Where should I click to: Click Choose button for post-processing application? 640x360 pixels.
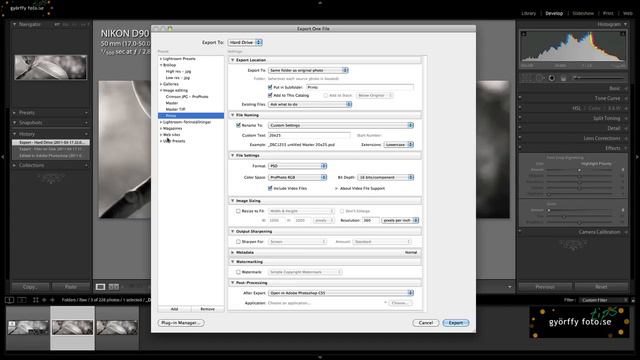click(x=399, y=303)
